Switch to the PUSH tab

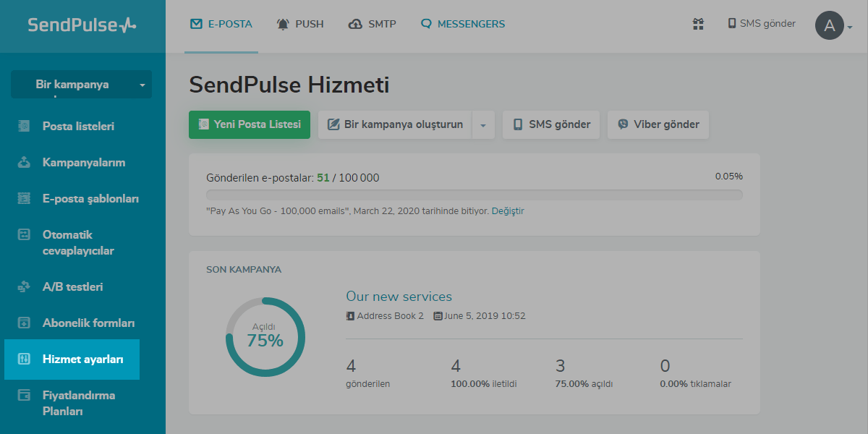point(300,24)
